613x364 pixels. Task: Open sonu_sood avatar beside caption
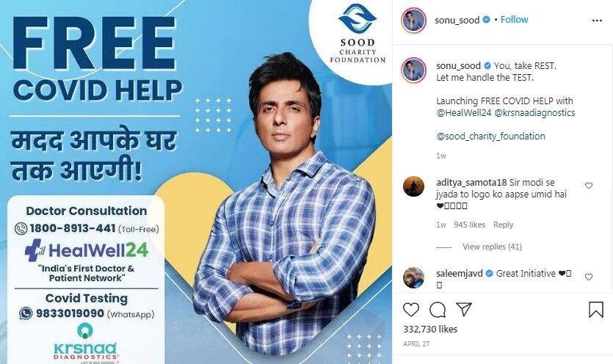tap(413, 70)
